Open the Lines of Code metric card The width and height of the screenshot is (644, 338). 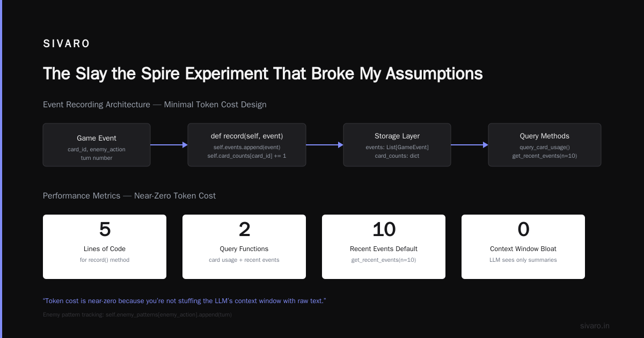[x=105, y=247]
